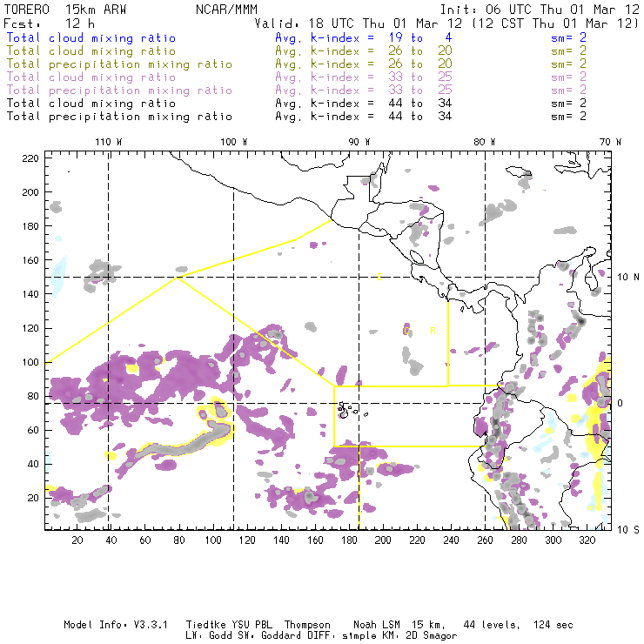Image resolution: width=644 pixels, height=644 pixels.
Task: Click vertical axis tick label "180"
Action: click(30, 226)
